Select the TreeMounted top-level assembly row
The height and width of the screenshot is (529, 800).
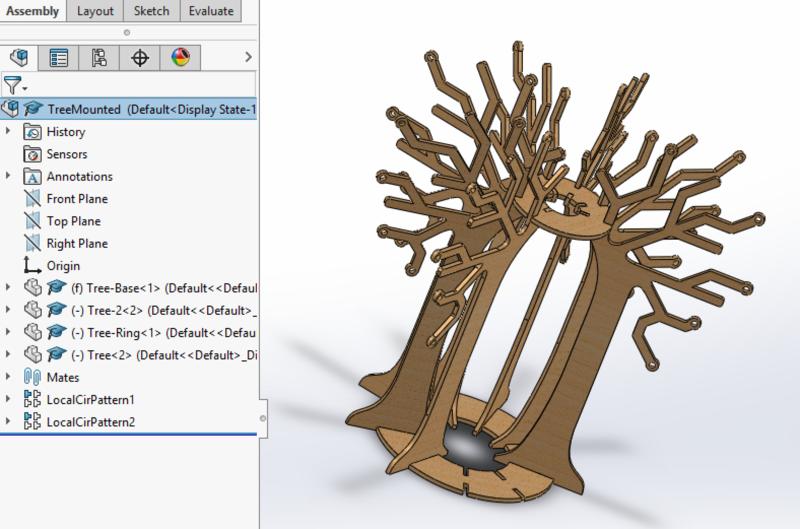point(129,109)
